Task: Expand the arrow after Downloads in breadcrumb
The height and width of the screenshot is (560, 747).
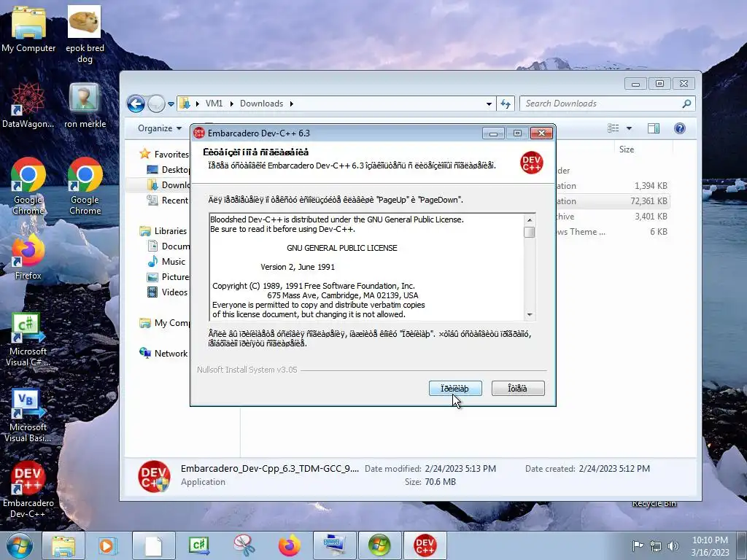Action: (x=291, y=104)
